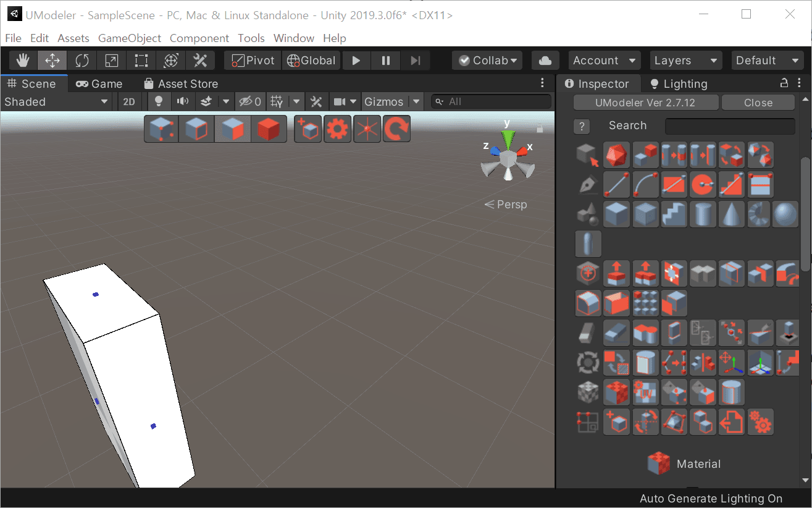Select the Scale tool in Unity toolbar
The height and width of the screenshot is (508, 812).
point(112,61)
